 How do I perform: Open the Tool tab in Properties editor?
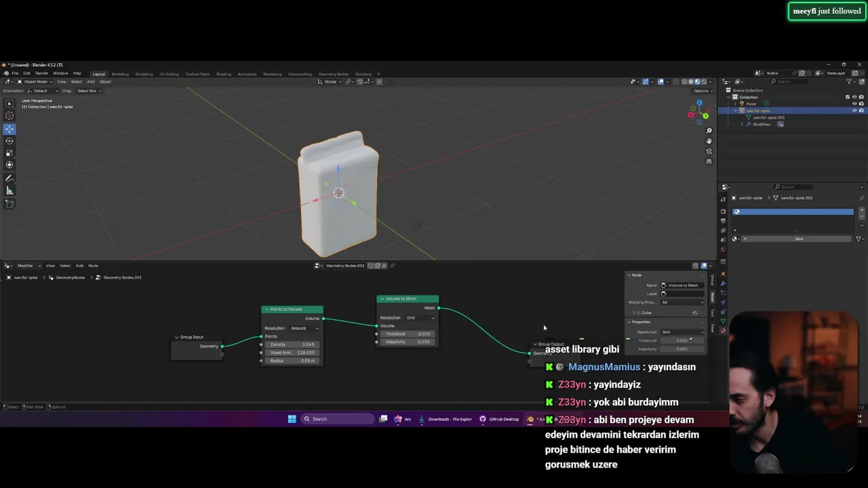point(723,199)
